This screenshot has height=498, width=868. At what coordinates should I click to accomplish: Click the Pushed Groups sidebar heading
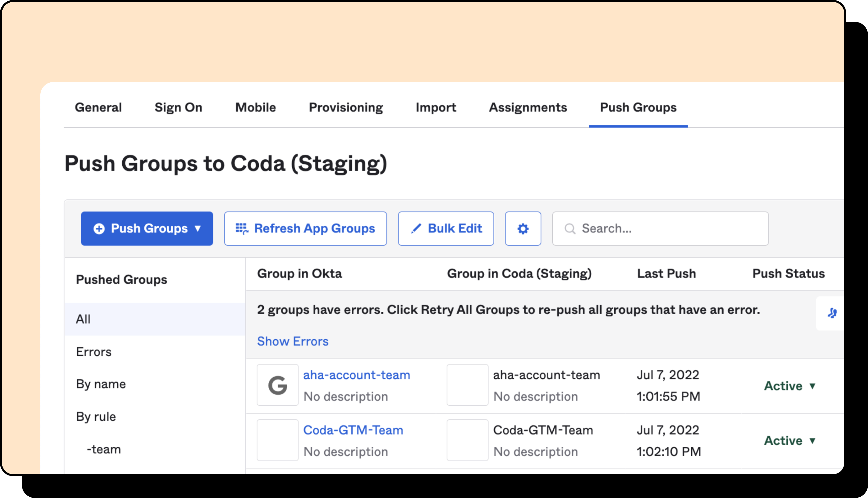(x=121, y=279)
